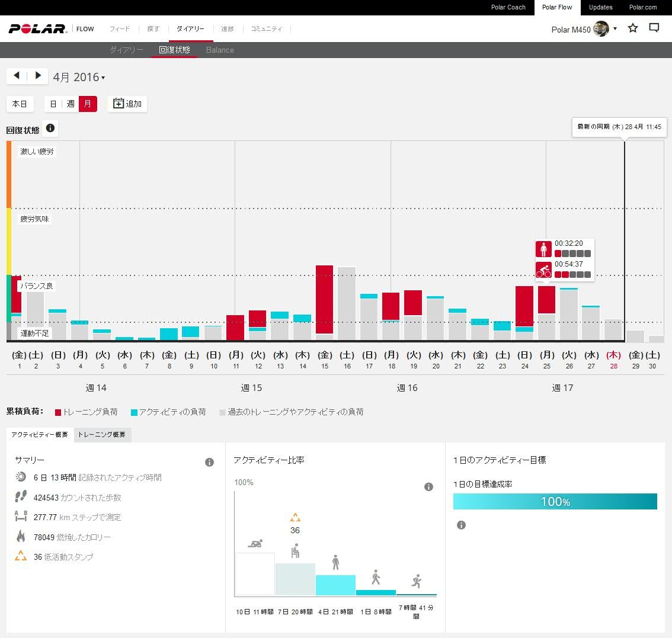Select 月 (month) view
672x638 pixels.
pos(88,104)
